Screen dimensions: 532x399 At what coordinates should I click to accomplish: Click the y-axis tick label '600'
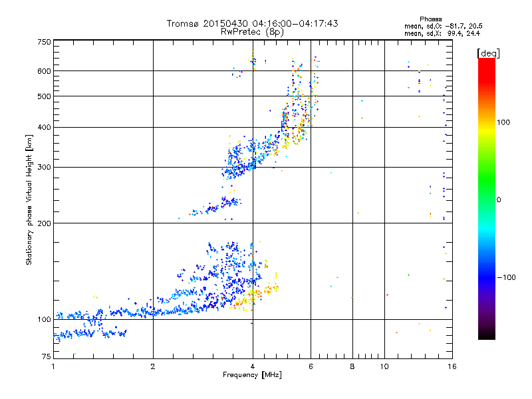[x=44, y=71]
